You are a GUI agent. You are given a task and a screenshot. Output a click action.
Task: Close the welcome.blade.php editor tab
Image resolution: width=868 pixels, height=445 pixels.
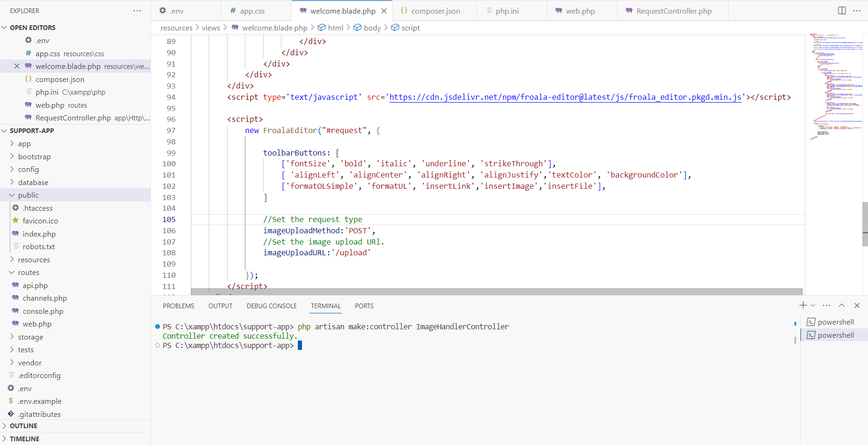tap(384, 10)
